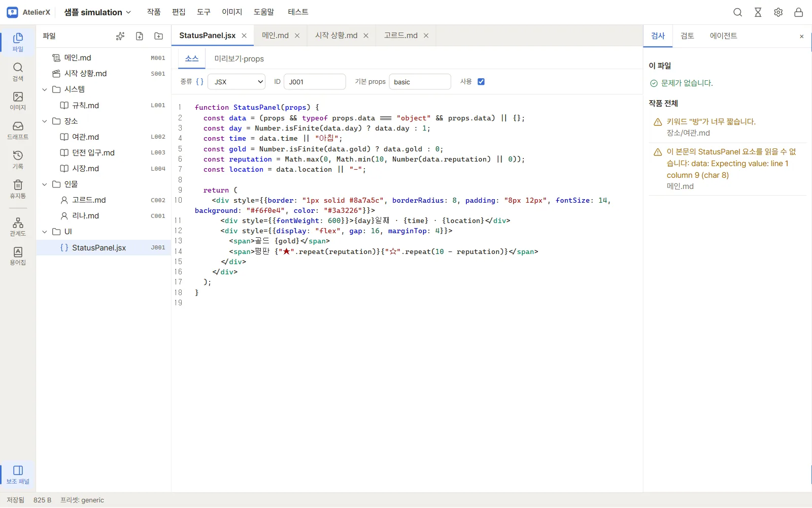The image size is (812, 508).
Task: Click the 프리셋: generic status bar entry
Action: coord(82,500)
